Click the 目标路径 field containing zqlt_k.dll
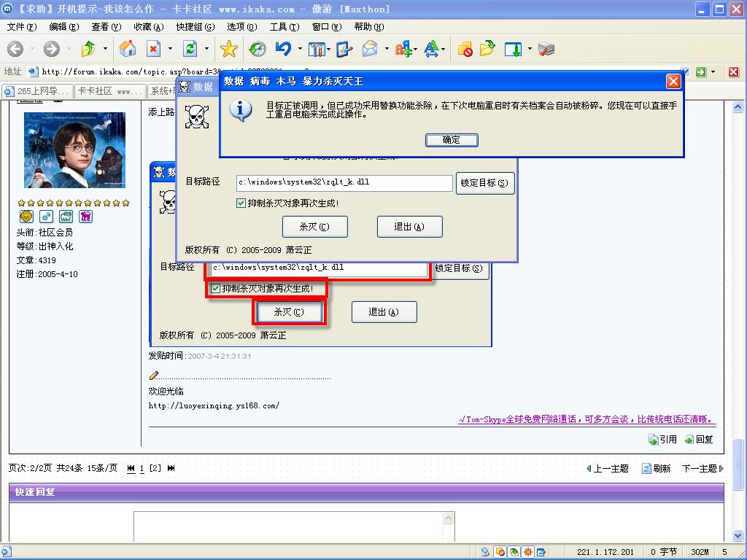The width and height of the screenshot is (747, 560). [344, 183]
